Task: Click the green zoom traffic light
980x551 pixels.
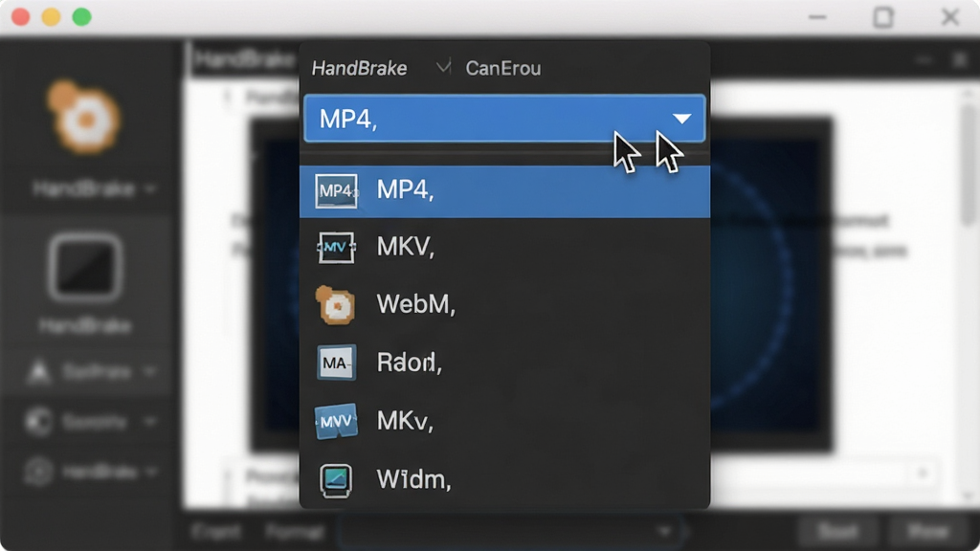Action: [x=82, y=17]
